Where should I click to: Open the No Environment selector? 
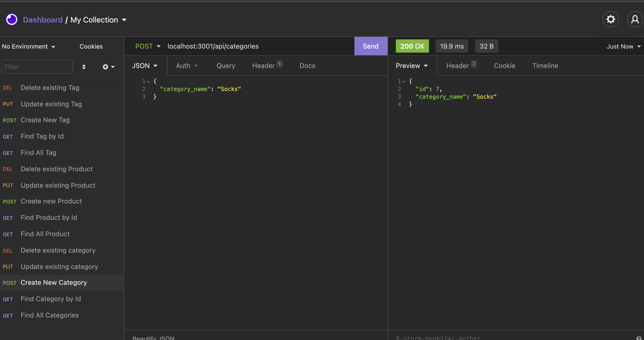coord(28,46)
